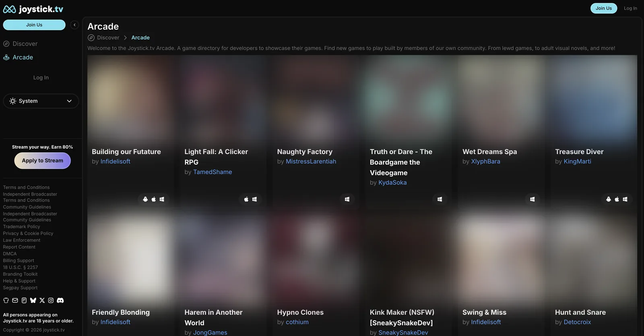Open the Report Content link
The image size is (644, 336).
click(19, 247)
